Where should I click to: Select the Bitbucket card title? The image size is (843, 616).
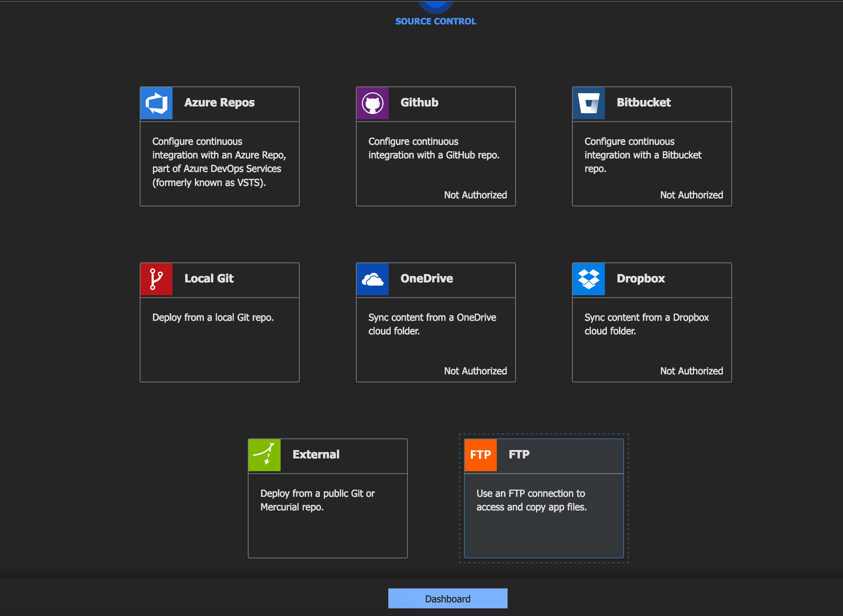tap(644, 102)
